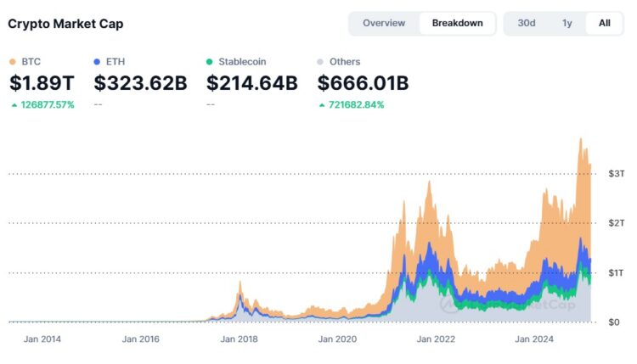Click the Jan 2020 axis label
This screenshot has width=637, height=364.
point(337,339)
